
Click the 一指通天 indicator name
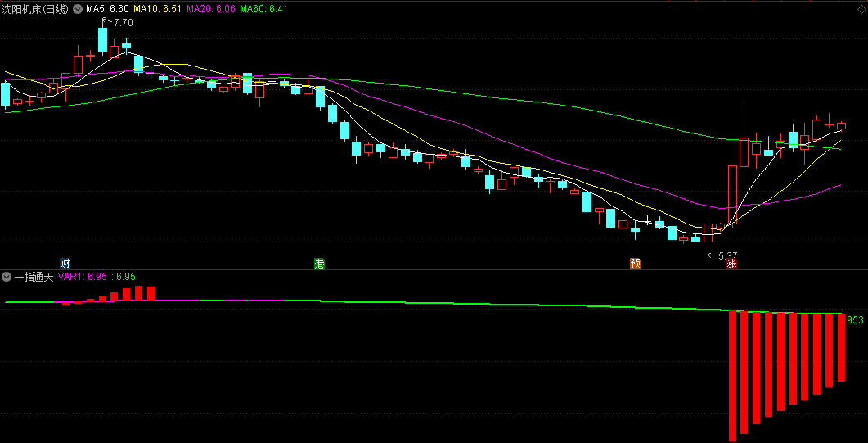tap(34, 277)
